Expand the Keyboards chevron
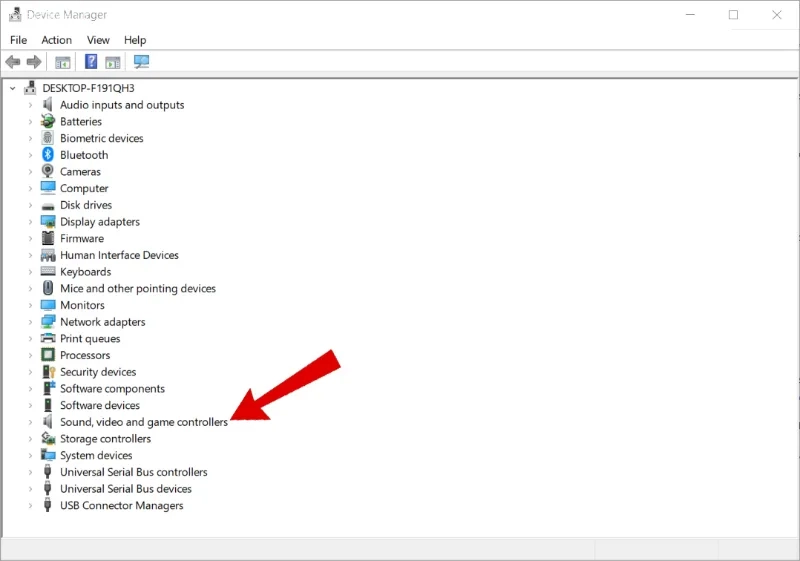 pos(30,272)
